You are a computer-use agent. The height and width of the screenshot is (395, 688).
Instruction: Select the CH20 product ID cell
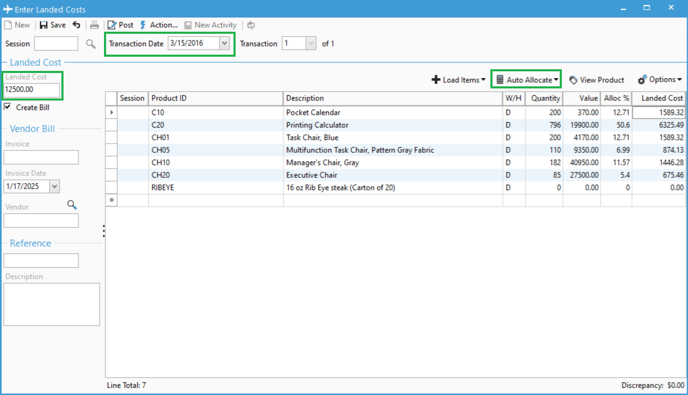(215, 175)
